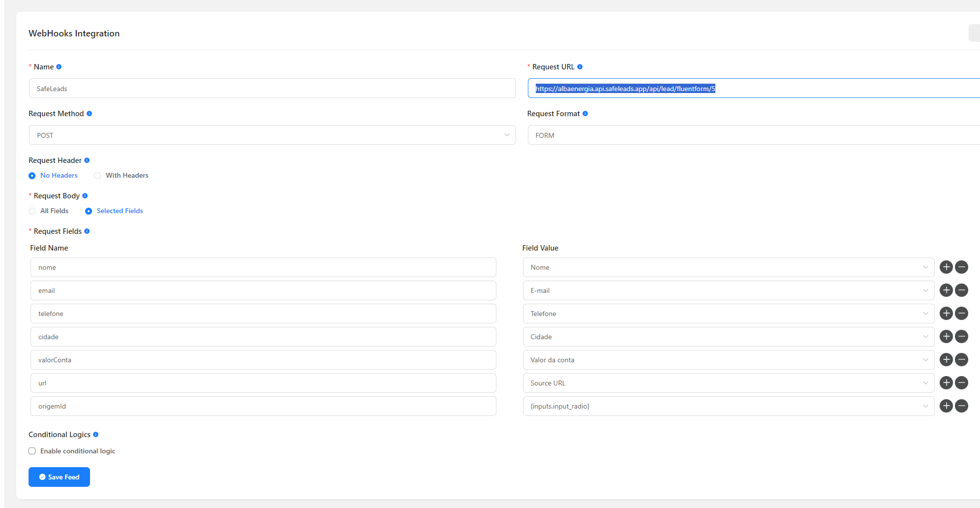Click the plus icon in the nome row
This screenshot has height=508, width=980.
click(946, 267)
